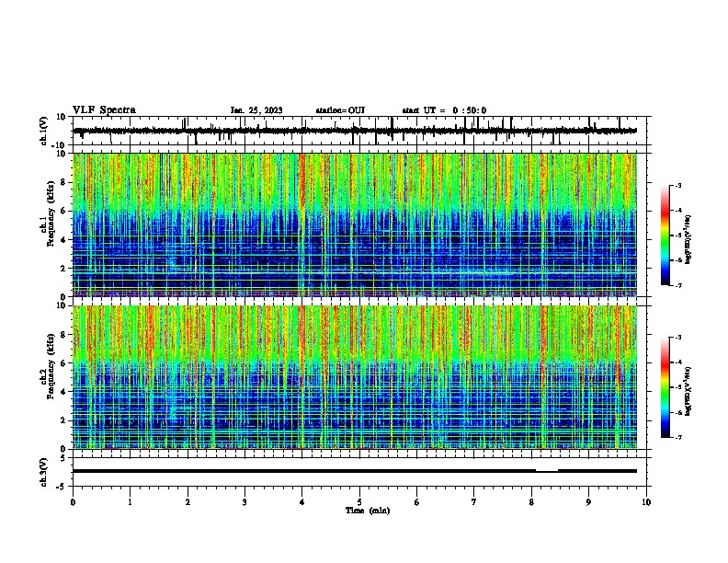Click the ch.1 "Frequency (kHz)" axis label
This screenshot has height=563, width=728.
(51, 214)
